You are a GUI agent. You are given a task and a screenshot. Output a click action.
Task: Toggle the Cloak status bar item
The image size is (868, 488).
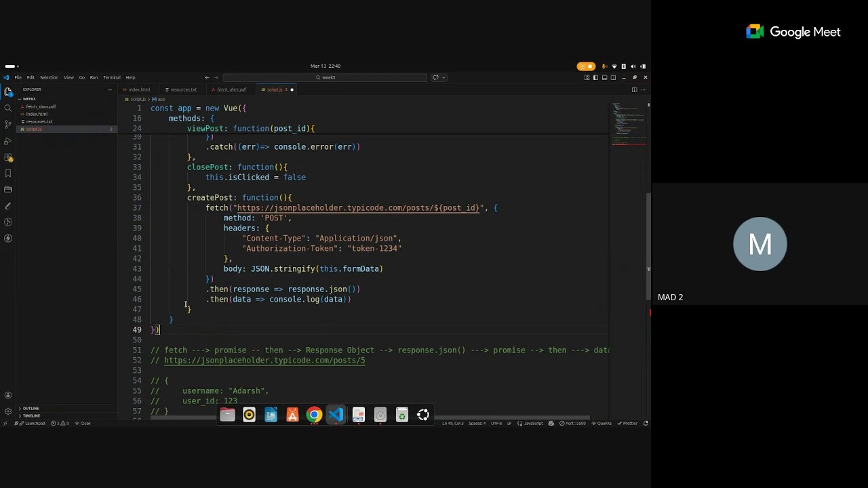click(83, 423)
